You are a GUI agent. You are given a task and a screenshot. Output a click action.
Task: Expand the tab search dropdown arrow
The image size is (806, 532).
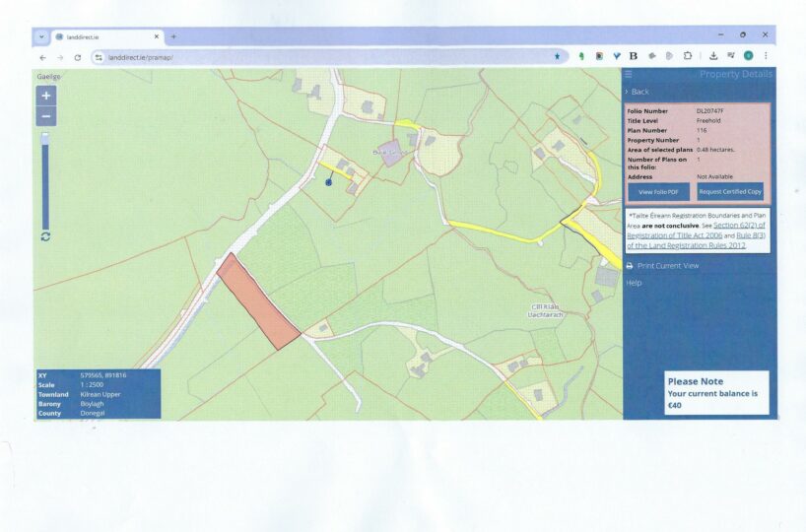41,36
